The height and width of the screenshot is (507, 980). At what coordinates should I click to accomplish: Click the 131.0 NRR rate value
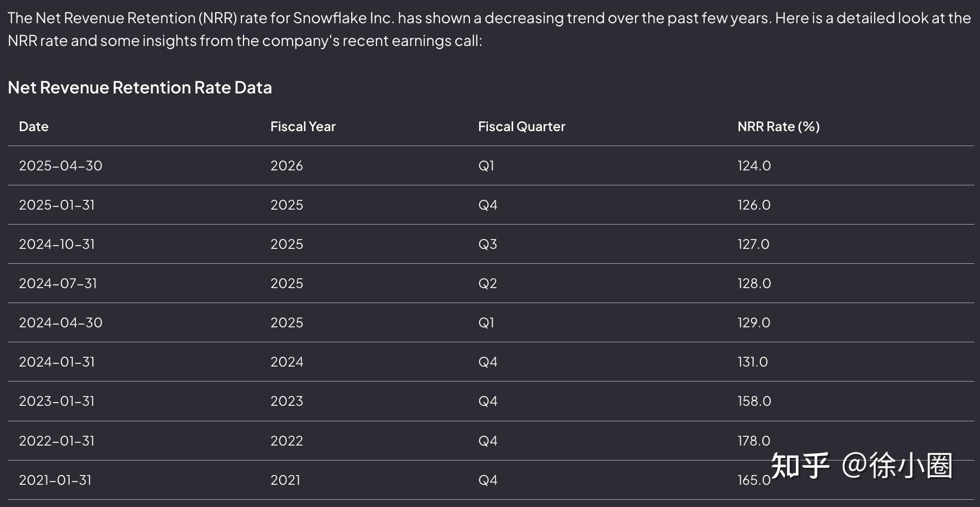pos(753,362)
